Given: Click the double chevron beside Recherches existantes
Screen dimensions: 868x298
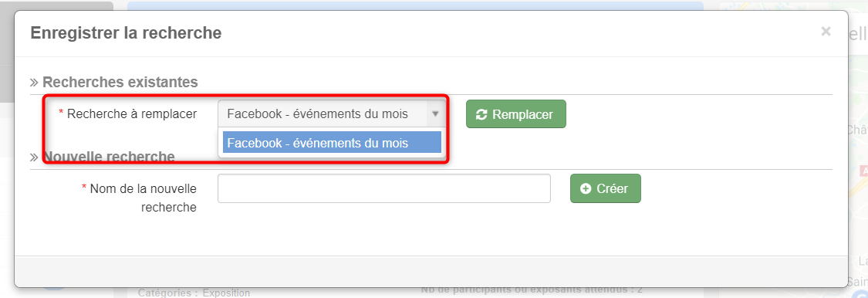Looking at the screenshot, I should (34, 83).
